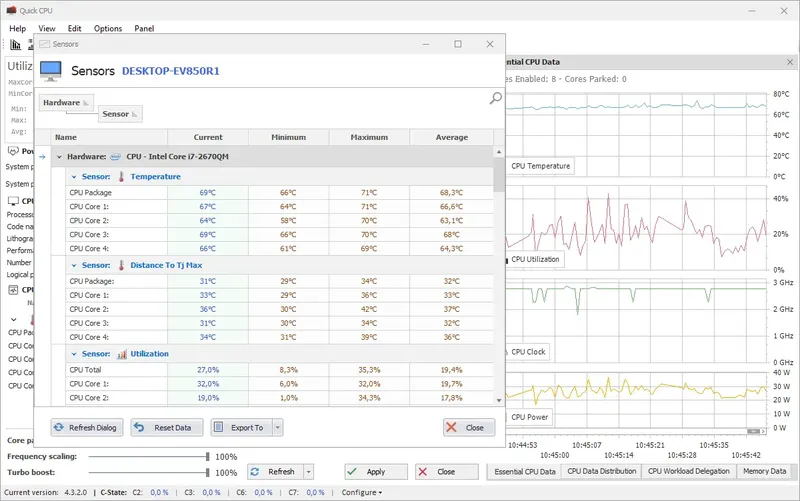Click the Reset Data button
The width and height of the screenshot is (800, 501).
pyautogui.click(x=167, y=428)
